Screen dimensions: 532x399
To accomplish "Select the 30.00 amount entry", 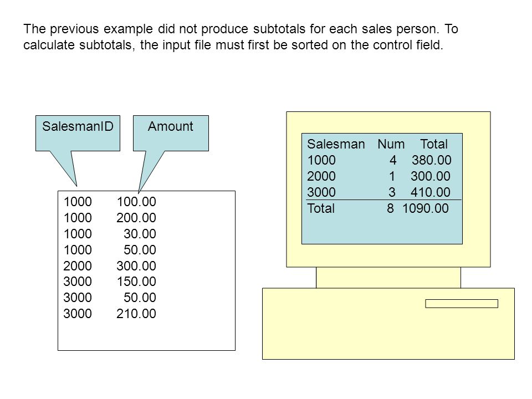I will click(x=140, y=233).
